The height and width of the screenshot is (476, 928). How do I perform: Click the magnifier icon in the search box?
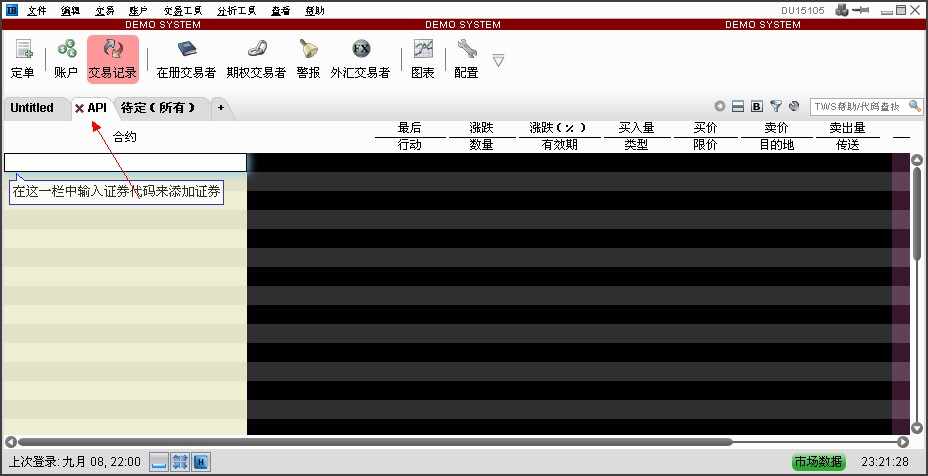[x=915, y=107]
